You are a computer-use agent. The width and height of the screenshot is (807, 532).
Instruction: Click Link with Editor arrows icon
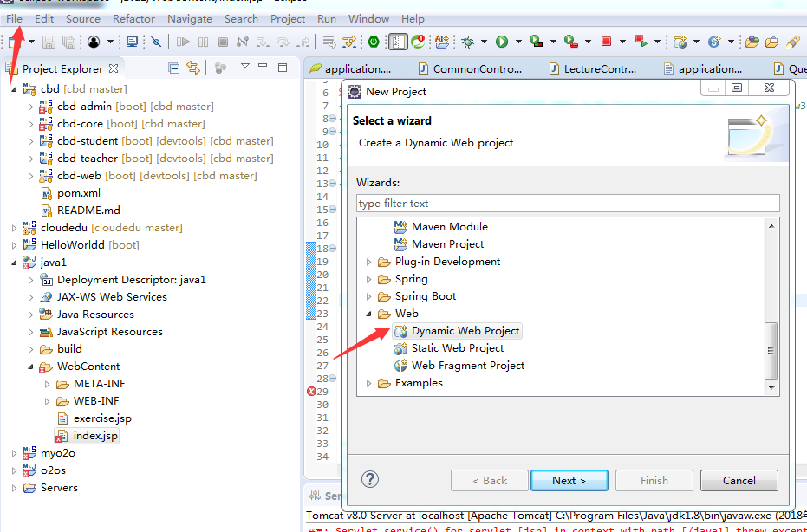[193, 68]
